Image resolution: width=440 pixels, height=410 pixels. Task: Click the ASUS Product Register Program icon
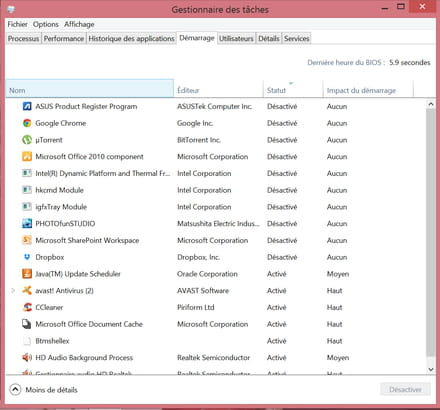27,106
